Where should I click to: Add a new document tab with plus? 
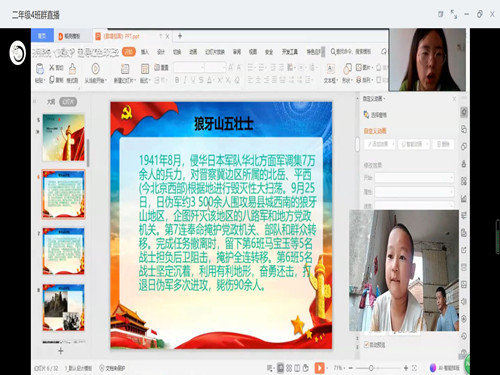click(180, 36)
